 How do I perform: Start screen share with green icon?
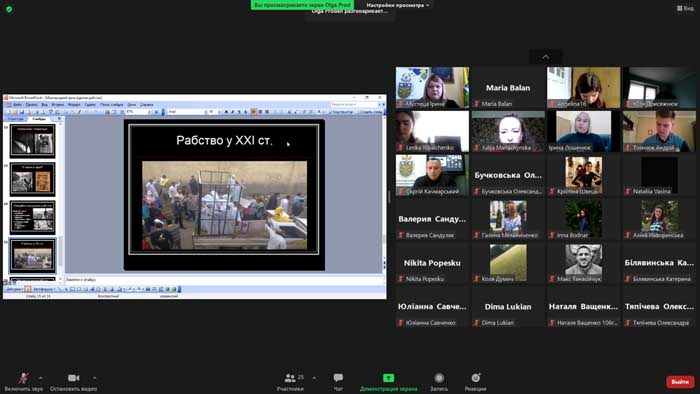(x=388, y=378)
